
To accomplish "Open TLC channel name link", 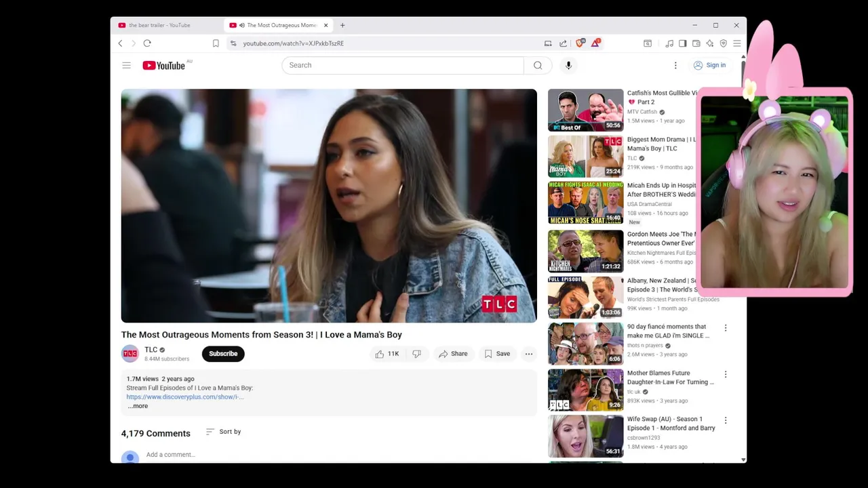I will (x=151, y=350).
